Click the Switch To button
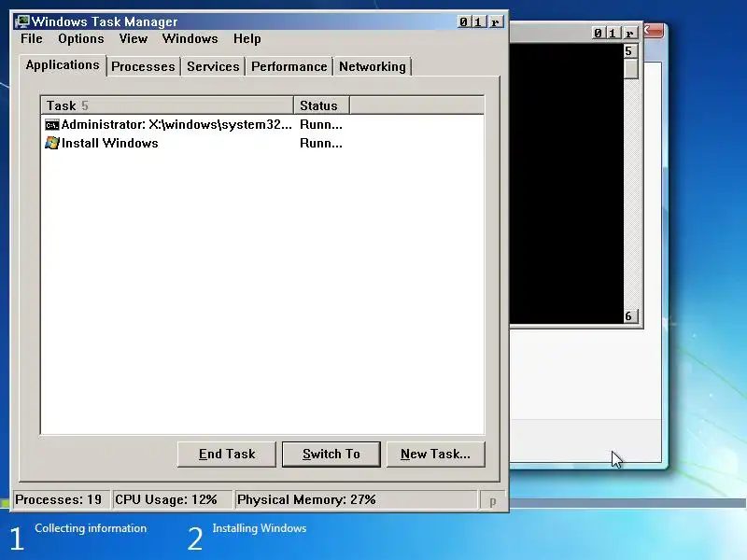 331,455
